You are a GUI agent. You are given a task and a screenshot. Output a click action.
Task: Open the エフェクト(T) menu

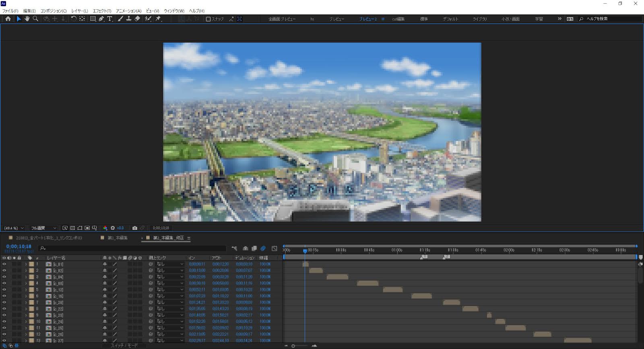point(102,11)
